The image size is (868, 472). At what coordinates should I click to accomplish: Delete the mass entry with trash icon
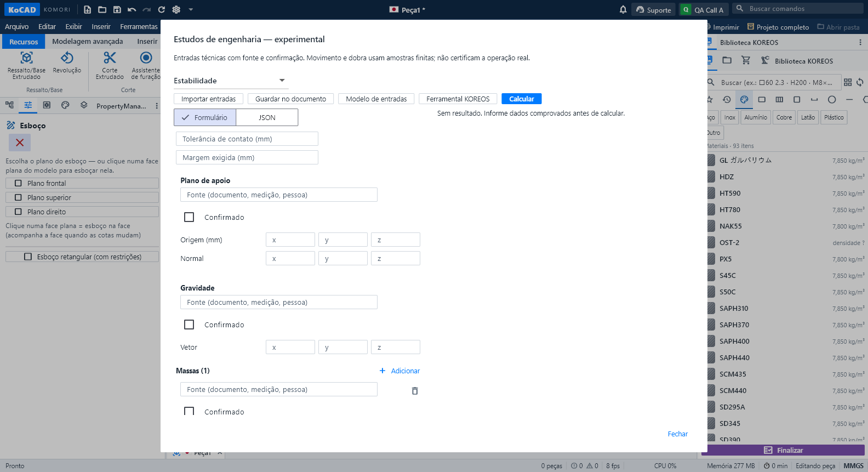pos(415,391)
